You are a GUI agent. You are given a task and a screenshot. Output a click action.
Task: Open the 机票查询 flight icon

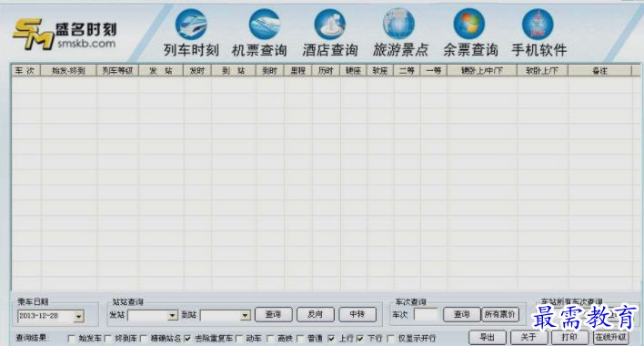coord(264,25)
